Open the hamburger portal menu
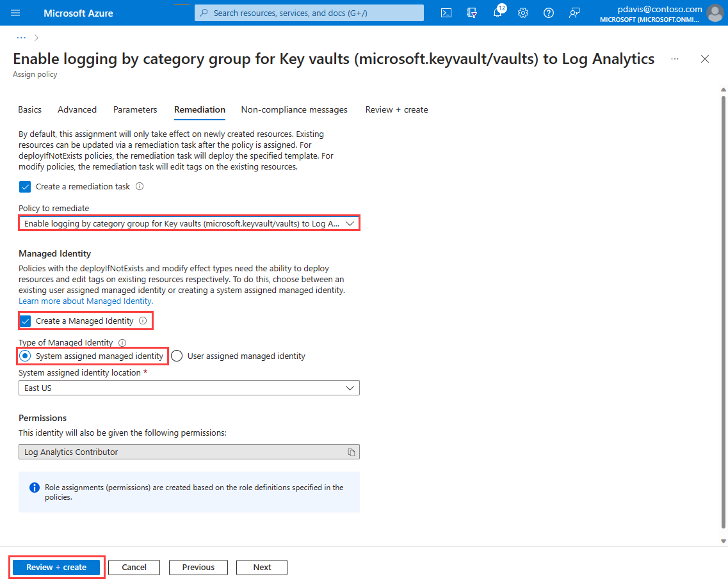This screenshot has height=588, width=728. pyautogui.click(x=15, y=13)
